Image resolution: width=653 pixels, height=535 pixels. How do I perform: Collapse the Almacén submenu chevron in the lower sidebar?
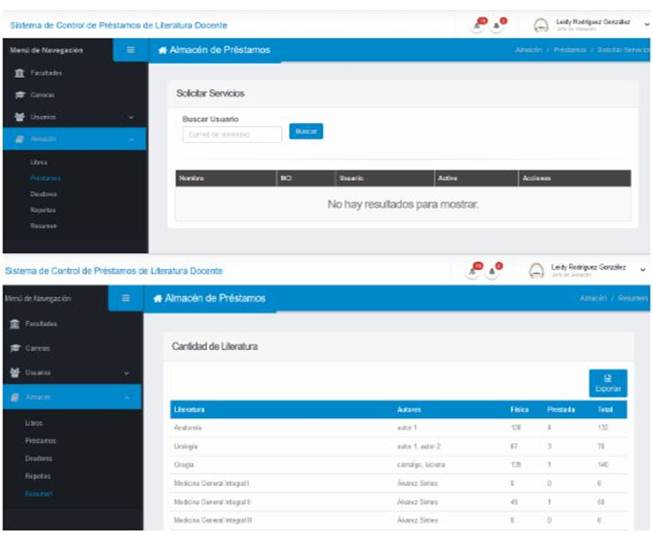(x=126, y=397)
